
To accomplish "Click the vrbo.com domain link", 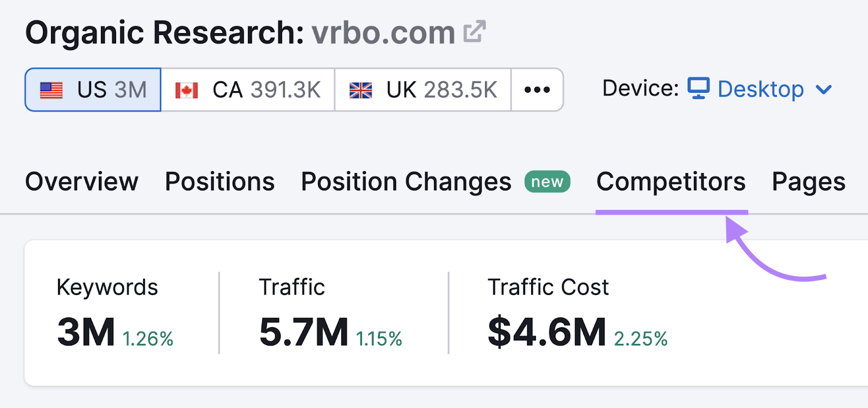I will click(383, 33).
